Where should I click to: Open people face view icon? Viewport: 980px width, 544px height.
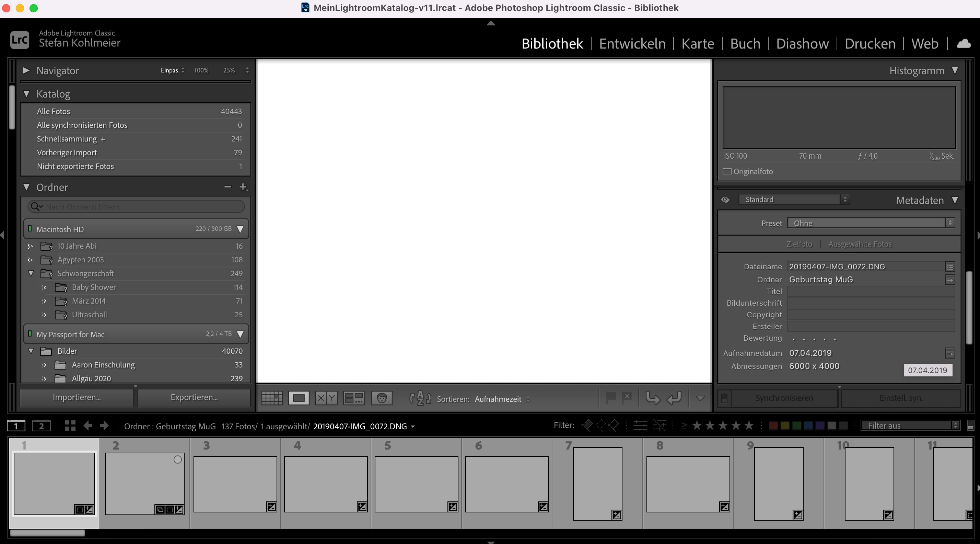[x=382, y=398]
